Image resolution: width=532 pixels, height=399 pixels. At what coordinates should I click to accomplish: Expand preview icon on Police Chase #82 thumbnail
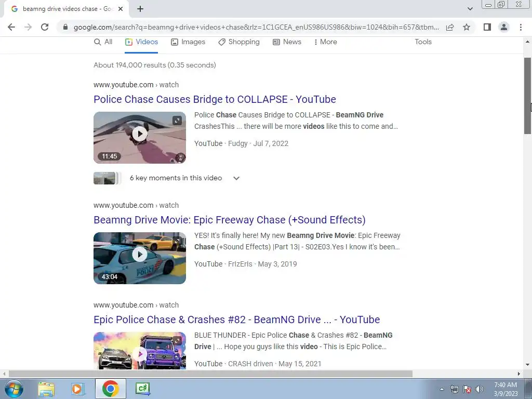tap(177, 340)
